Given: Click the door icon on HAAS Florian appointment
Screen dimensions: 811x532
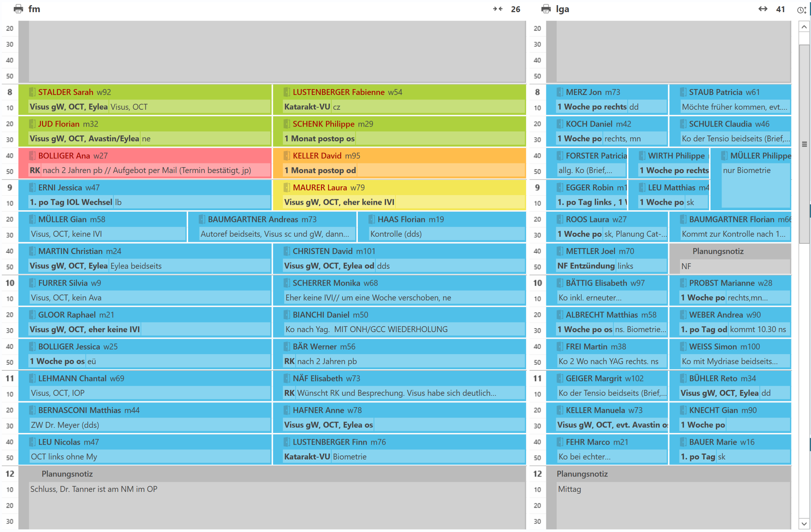Looking at the screenshot, I should (372, 219).
